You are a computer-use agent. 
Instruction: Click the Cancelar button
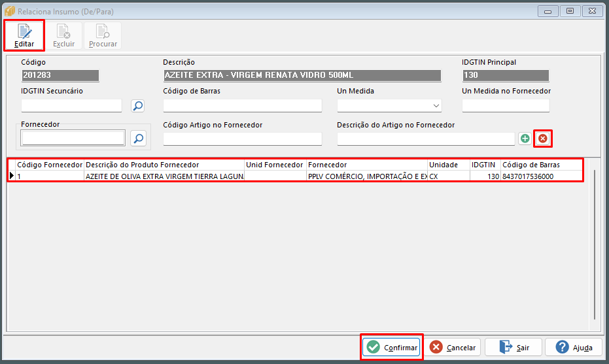coord(453,347)
